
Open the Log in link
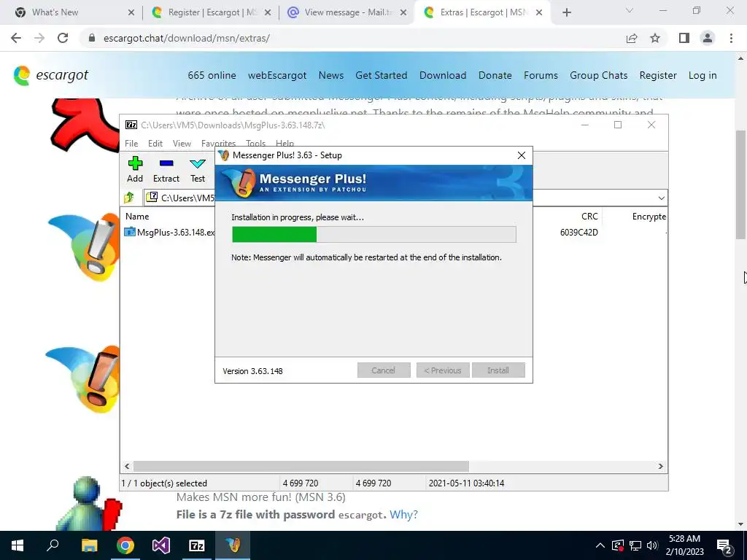coord(703,75)
